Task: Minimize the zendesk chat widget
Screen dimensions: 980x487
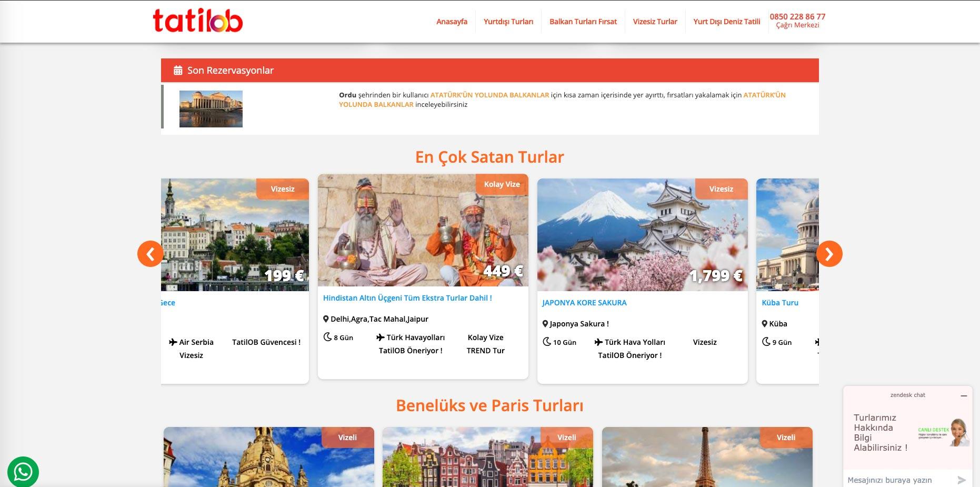Action: tap(964, 395)
